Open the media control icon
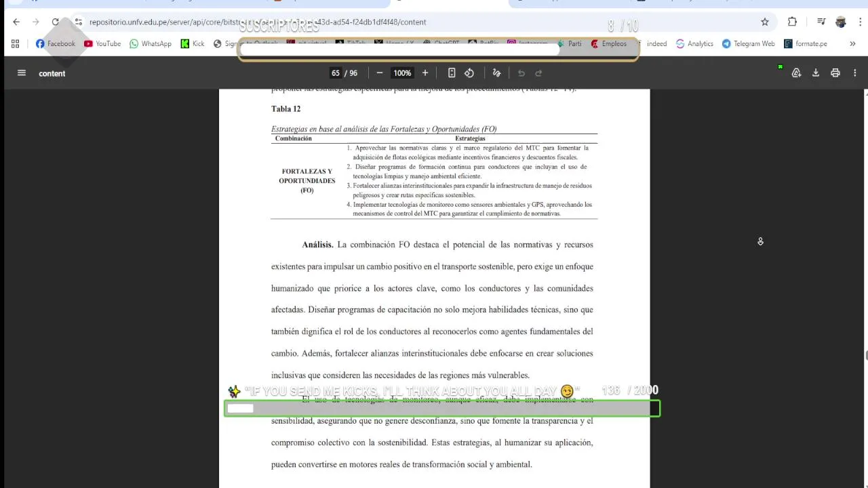This screenshot has height=488, width=868. point(821,22)
